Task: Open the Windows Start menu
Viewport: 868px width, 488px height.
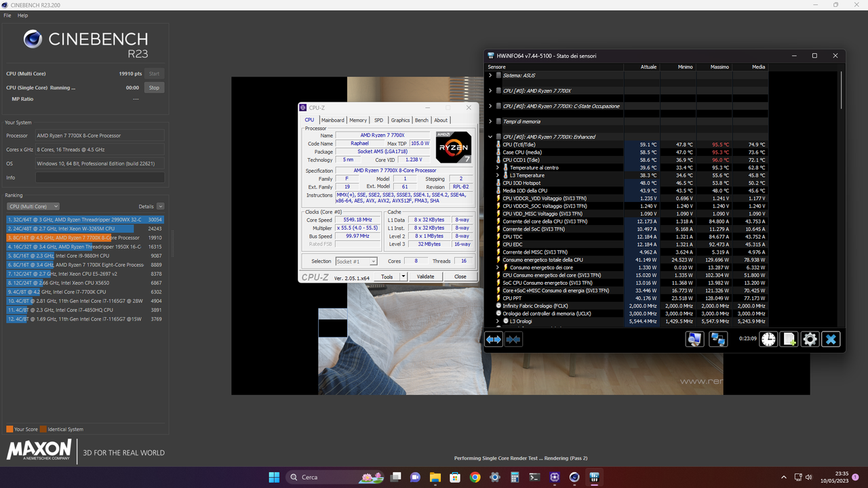Action: coord(274,477)
